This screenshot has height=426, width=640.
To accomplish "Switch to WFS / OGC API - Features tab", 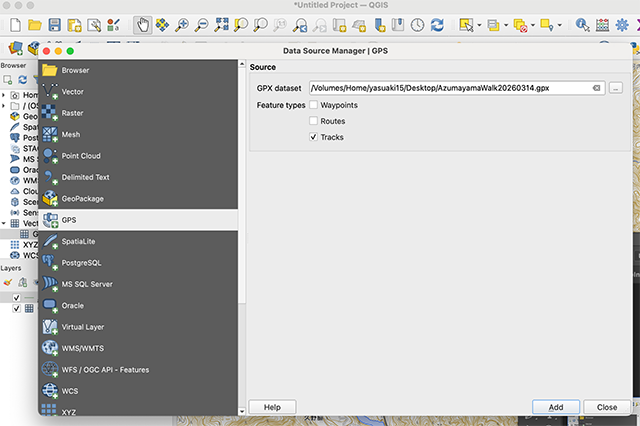I will pos(138,370).
